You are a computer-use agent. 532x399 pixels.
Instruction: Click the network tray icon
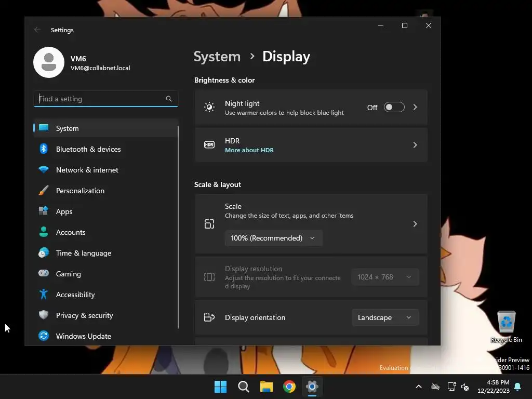coord(451,387)
